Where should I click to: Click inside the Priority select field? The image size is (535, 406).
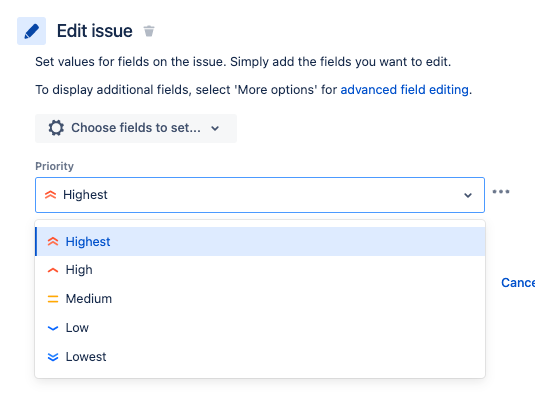(x=260, y=195)
